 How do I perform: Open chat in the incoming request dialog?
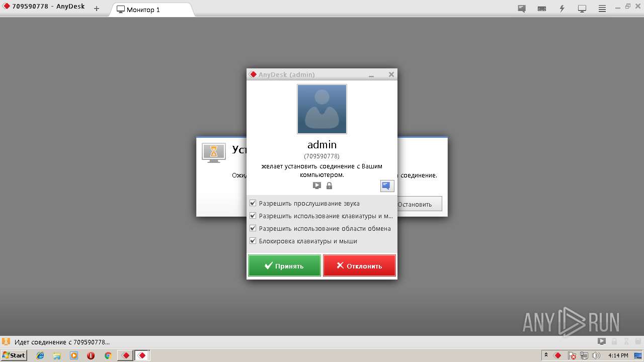pos(387,186)
